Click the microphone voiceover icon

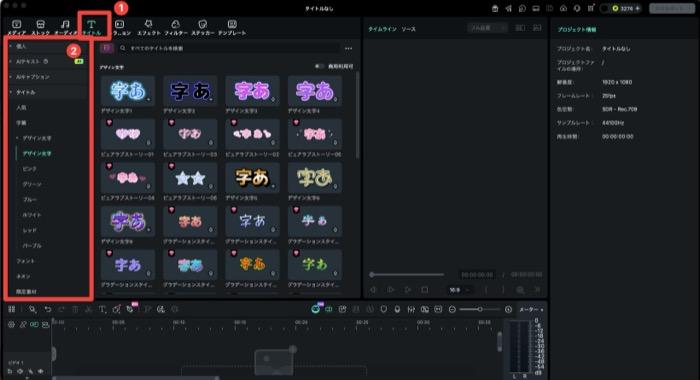tap(397, 309)
